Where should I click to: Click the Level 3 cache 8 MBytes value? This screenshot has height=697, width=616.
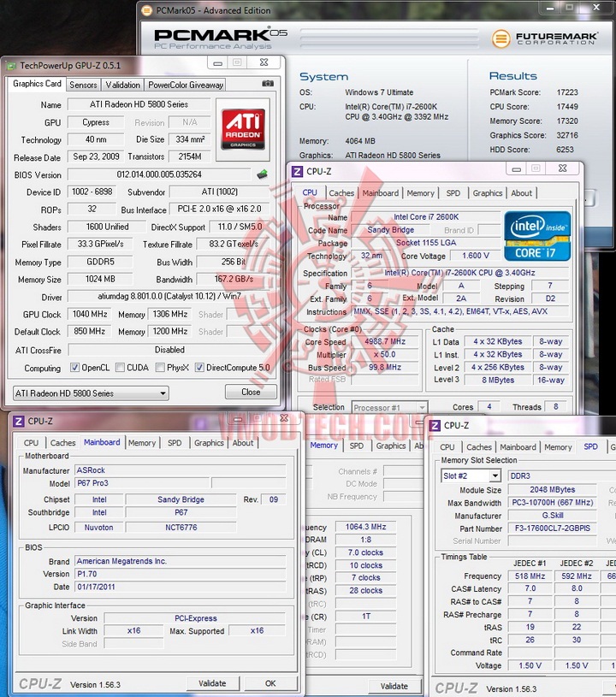498,380
